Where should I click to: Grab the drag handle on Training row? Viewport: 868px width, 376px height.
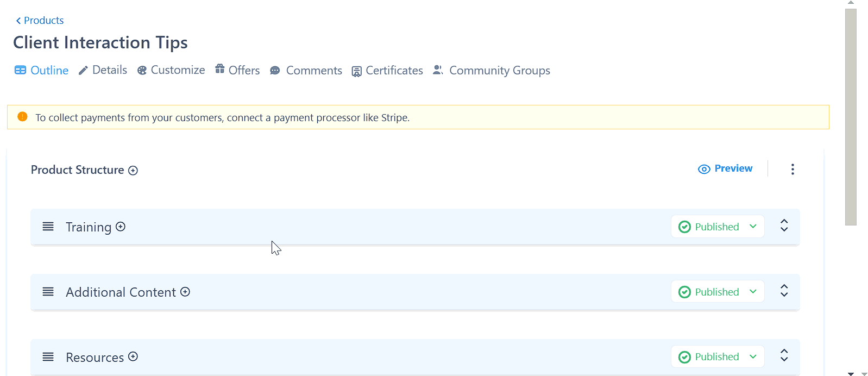click(x=48, y=227)
